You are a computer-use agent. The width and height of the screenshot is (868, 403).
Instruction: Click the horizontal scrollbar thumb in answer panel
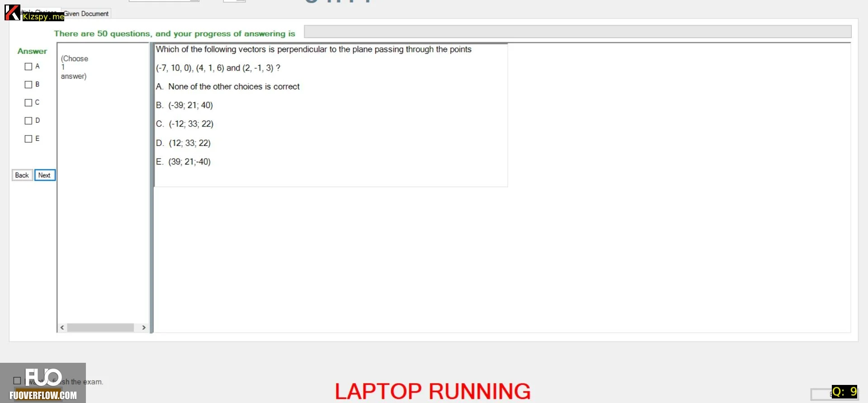[100, 328]
